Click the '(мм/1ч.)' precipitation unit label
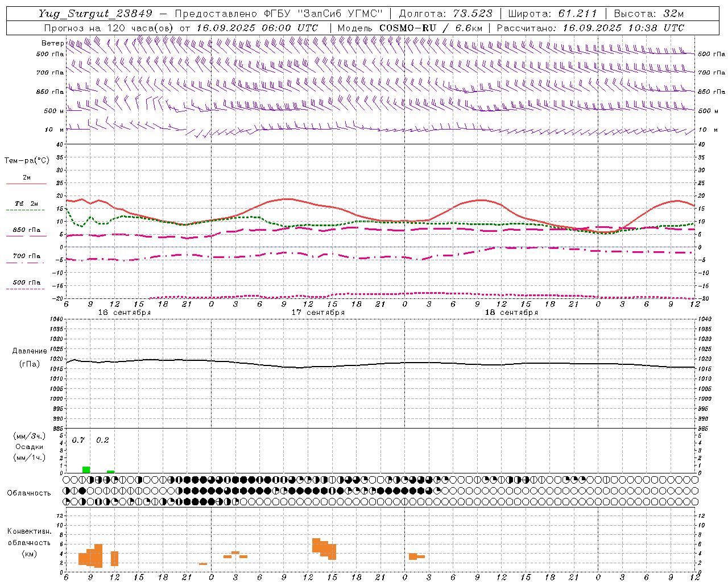The image size is (728, 582). 30,458
